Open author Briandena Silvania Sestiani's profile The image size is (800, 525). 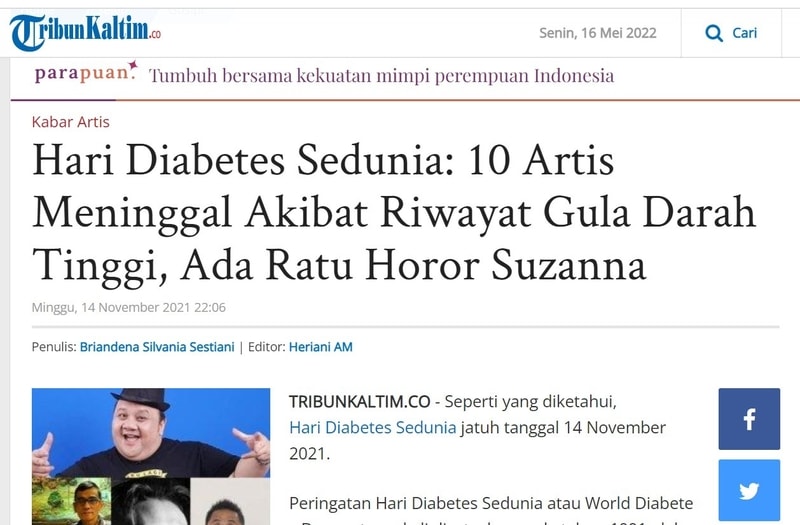(156, 347)
